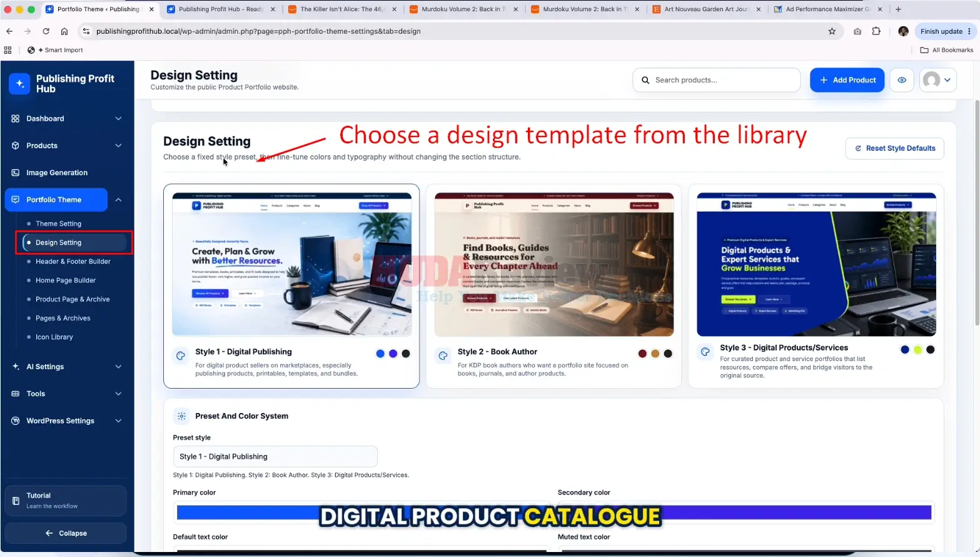
Task: Click the Tutorial book icon
Action: click(x=16, y=501)
